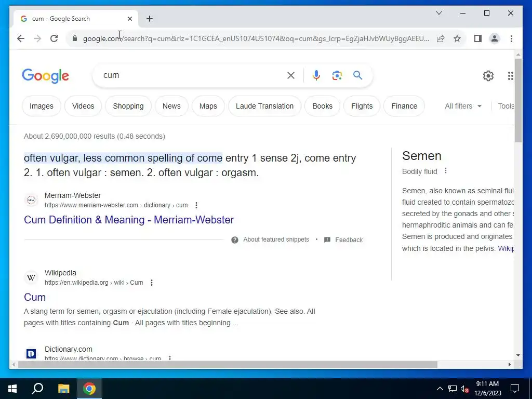Switch to the Images filter
Screen dimensions: 532x399
[x=42, y=106]
